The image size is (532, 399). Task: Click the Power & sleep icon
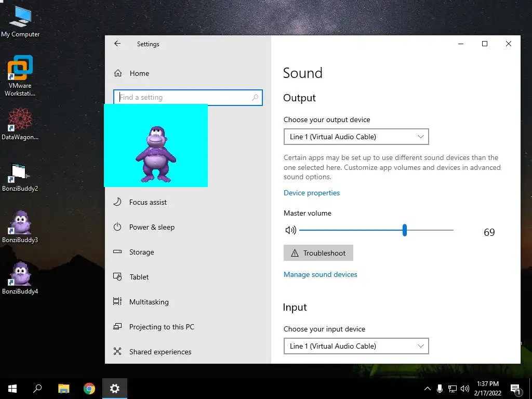117,227
